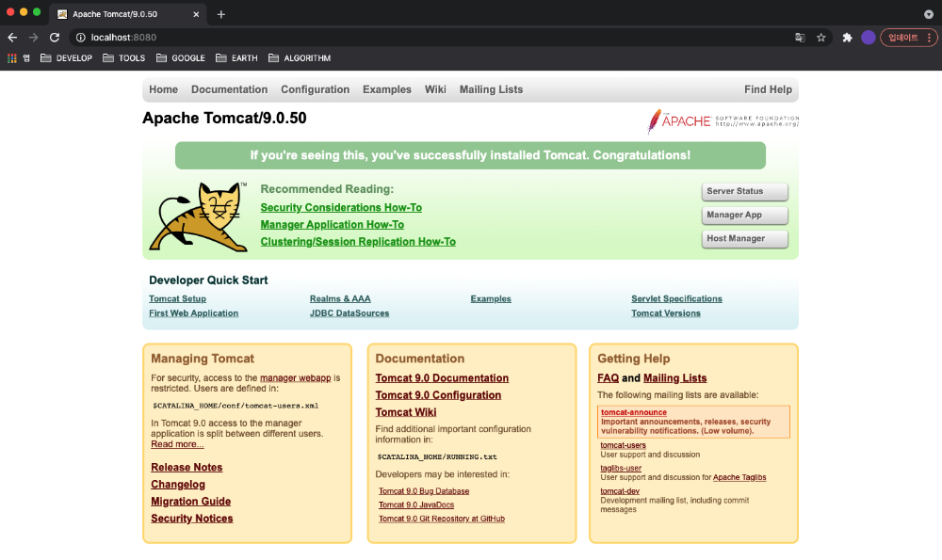Open the Apache Taglibs link
The width and height of the screenshot is (942, 560).
point(739,477)
